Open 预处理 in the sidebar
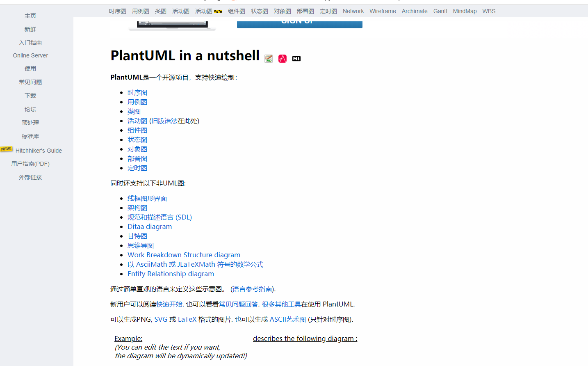Screen dimensions: 588x366 coord(30,123)
